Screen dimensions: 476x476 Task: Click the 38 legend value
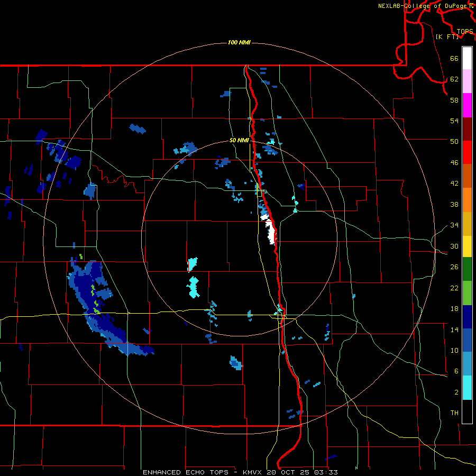454,204
